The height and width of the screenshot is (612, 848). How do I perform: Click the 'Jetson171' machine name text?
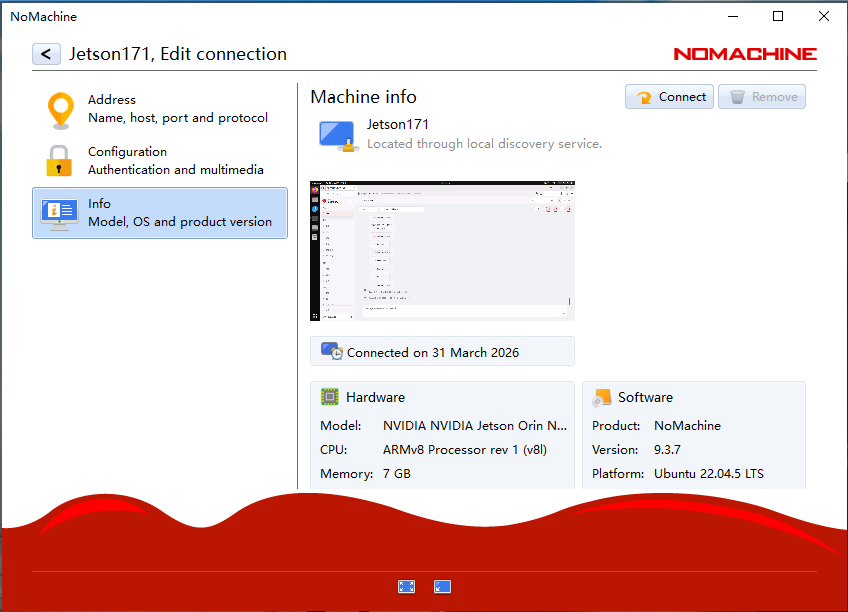coord(398,124)
